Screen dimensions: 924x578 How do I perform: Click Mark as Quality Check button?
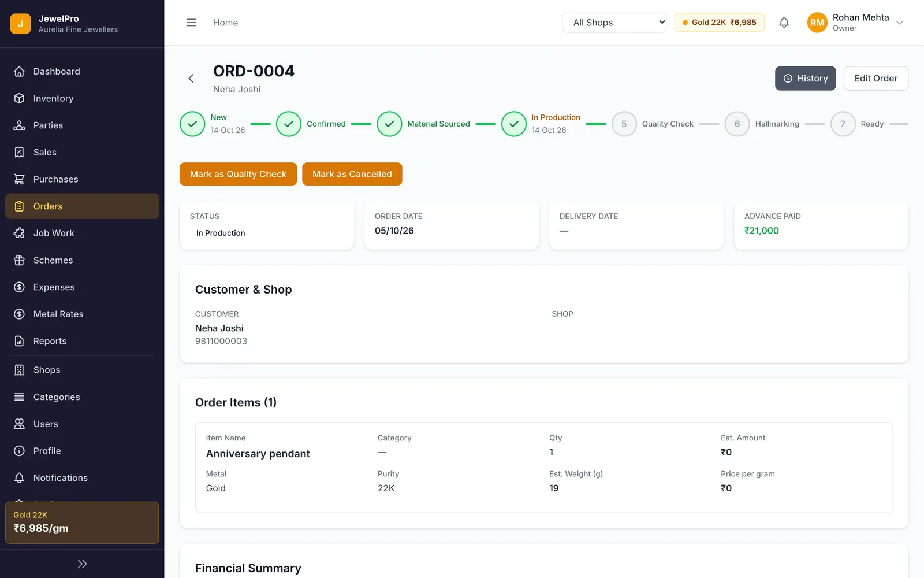(x=238, y=174)
